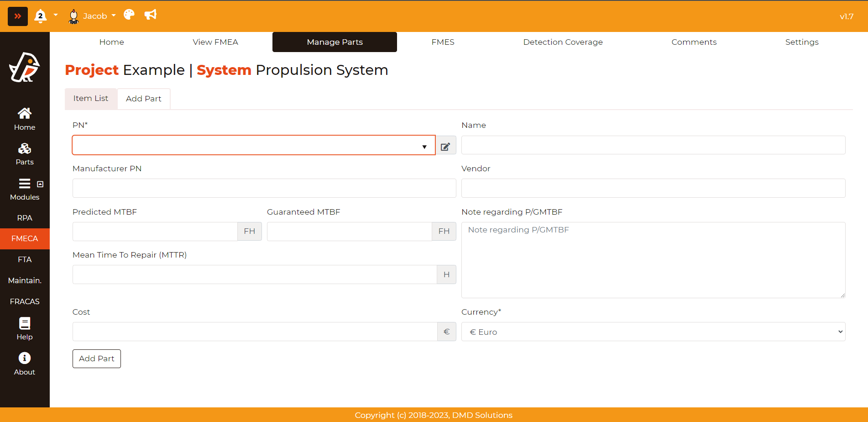Image resolution: width=868 pixels, height=422 pixels.
Task: Focus the Note regarding P/GMTBF textarea
Action: [x=653, y=260]
